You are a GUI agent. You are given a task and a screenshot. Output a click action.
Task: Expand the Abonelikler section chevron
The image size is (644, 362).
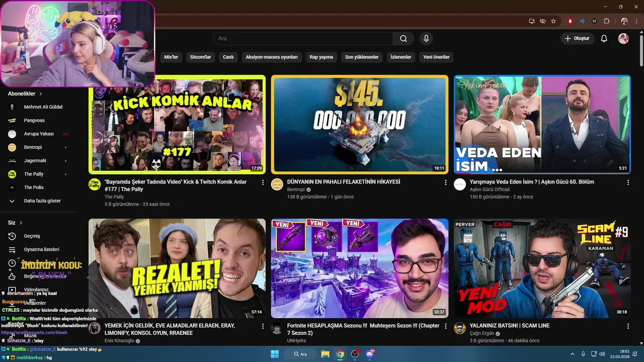[41, 94]
